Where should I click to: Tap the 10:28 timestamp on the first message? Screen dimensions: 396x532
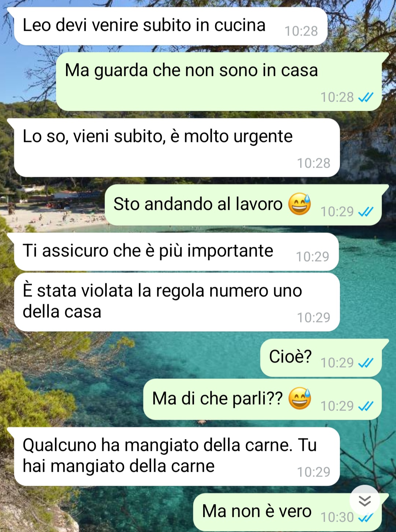pos(301,31)
